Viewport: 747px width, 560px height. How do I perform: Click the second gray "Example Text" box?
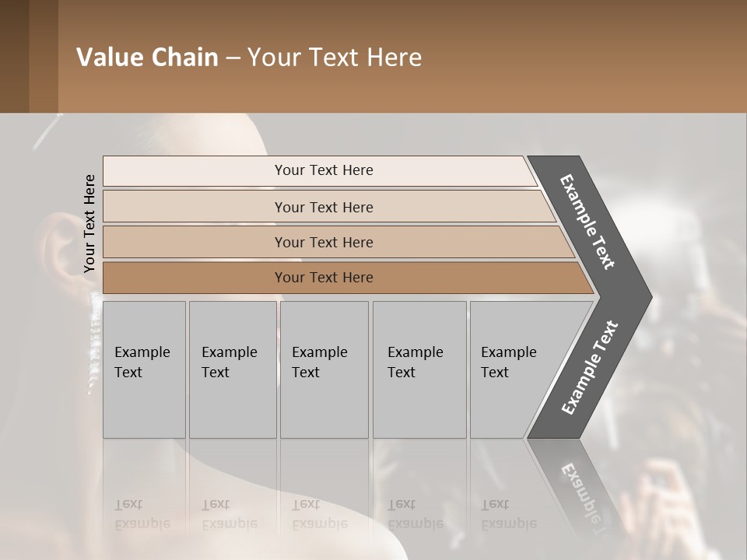(x=232, y=369)
